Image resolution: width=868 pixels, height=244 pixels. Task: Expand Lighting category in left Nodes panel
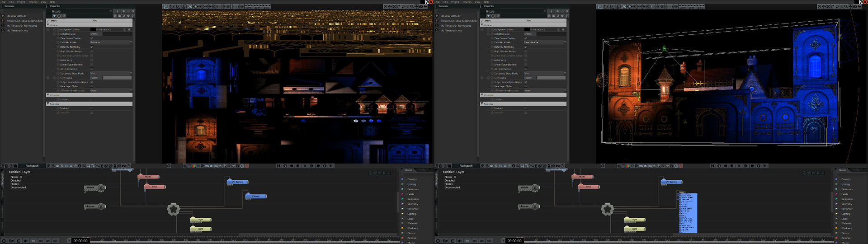click(x=402, y=214)
